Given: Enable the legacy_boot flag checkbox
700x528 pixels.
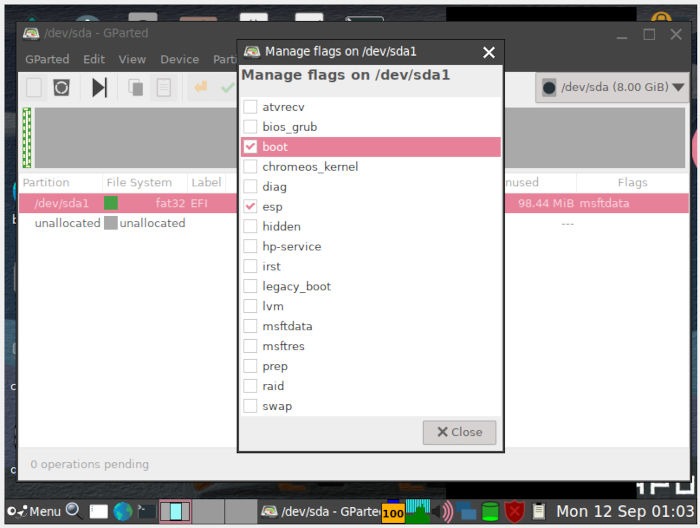Looking at the screenshot, I should click(250, 286).
